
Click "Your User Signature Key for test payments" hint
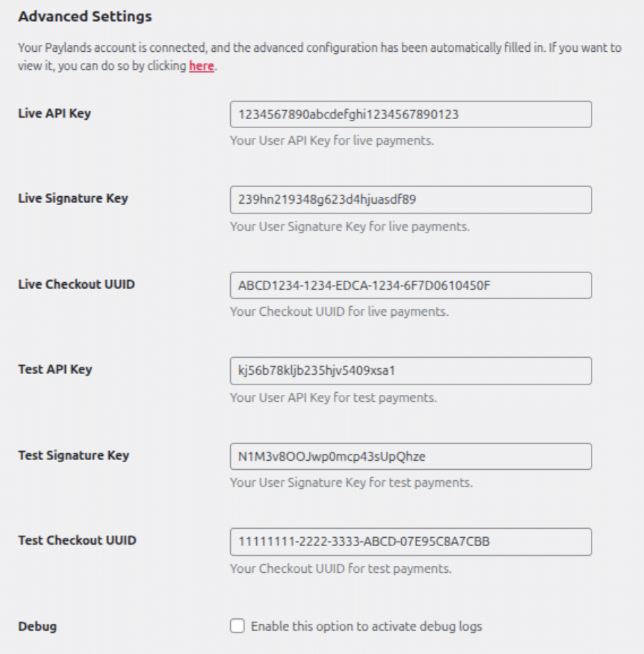[351, 483]
